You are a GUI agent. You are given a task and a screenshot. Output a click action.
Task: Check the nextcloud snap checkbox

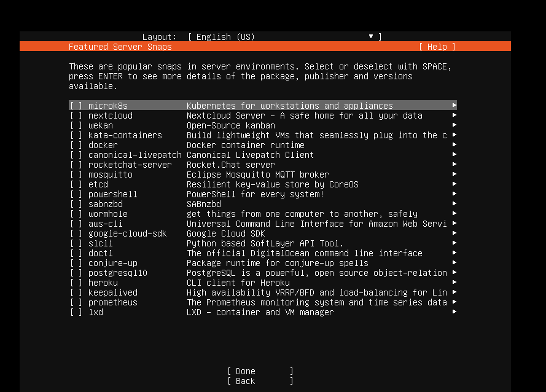76,116
